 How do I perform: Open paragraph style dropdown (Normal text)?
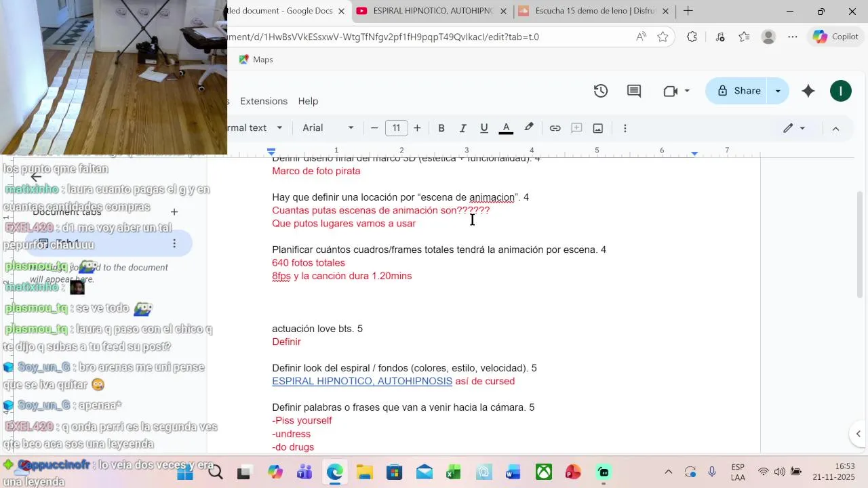pos(256,128)
